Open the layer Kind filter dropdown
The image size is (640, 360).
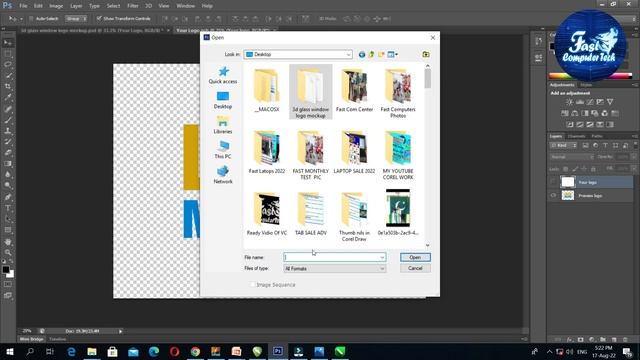click(564, 145)
